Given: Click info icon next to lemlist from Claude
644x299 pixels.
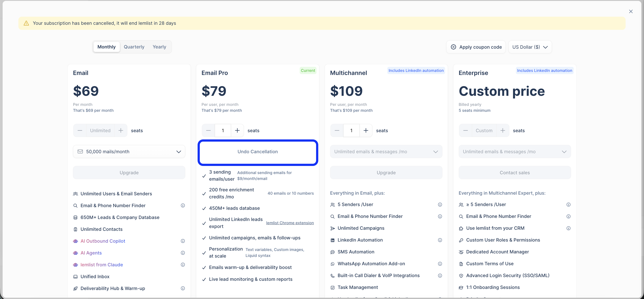Looking at the screenshot, I should point(183,265).
